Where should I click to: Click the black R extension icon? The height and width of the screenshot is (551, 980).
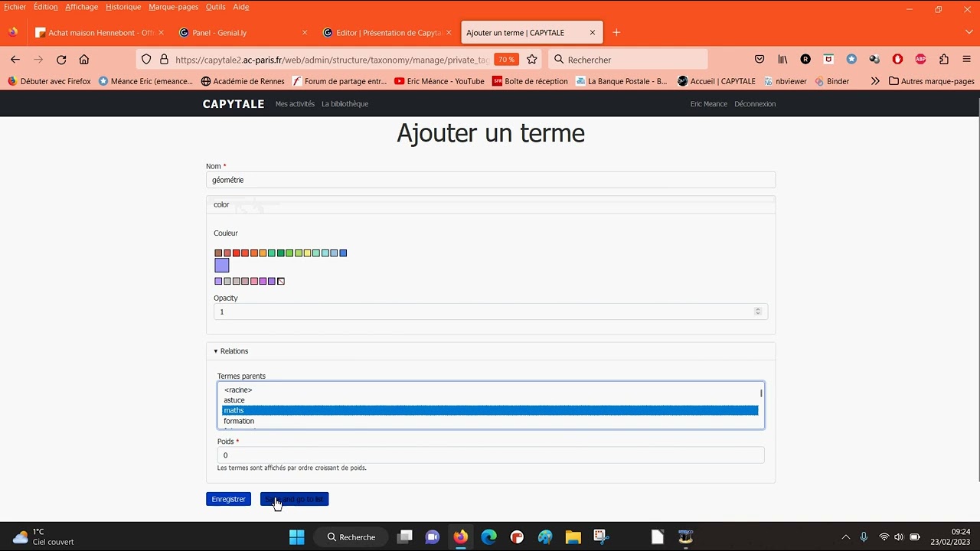tap(805, 60)
